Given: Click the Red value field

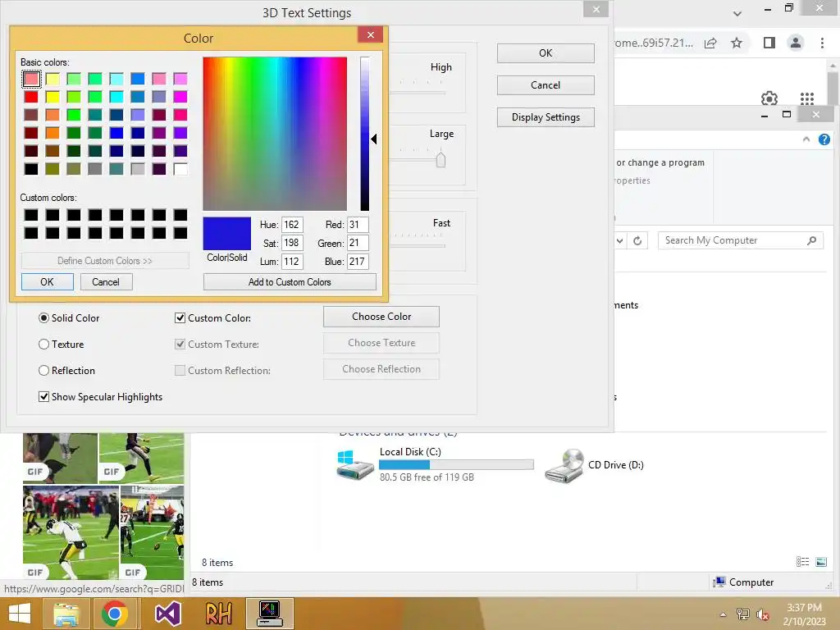Looking at the screenshot, I should [x=358, y=225].
